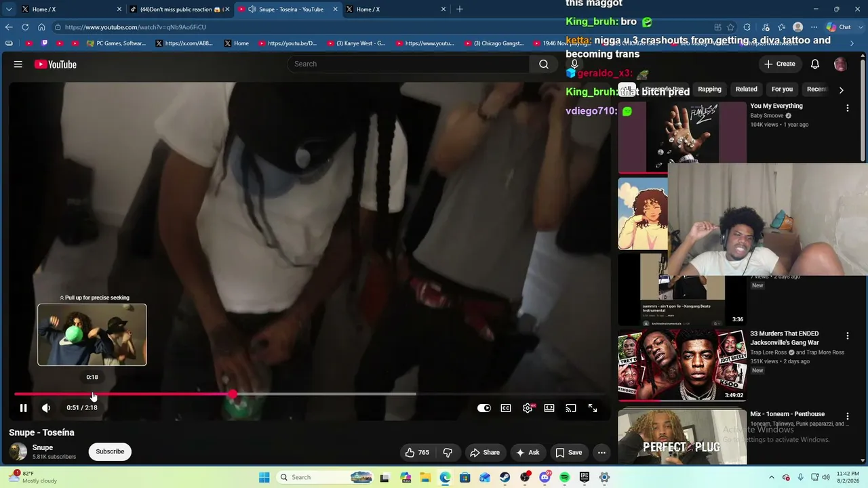
Task: Switch to the first Home / X tab
Action: tap(71, 9)
